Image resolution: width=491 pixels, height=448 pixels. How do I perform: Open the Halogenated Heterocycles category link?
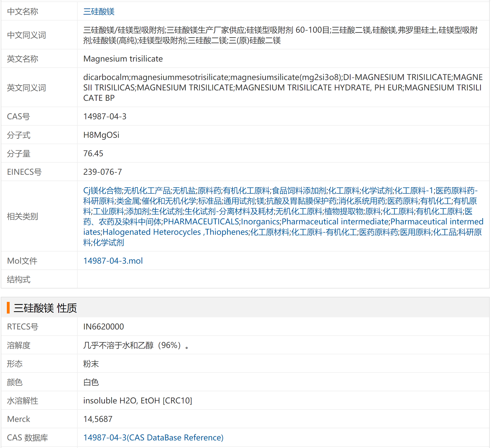[152, 232]
